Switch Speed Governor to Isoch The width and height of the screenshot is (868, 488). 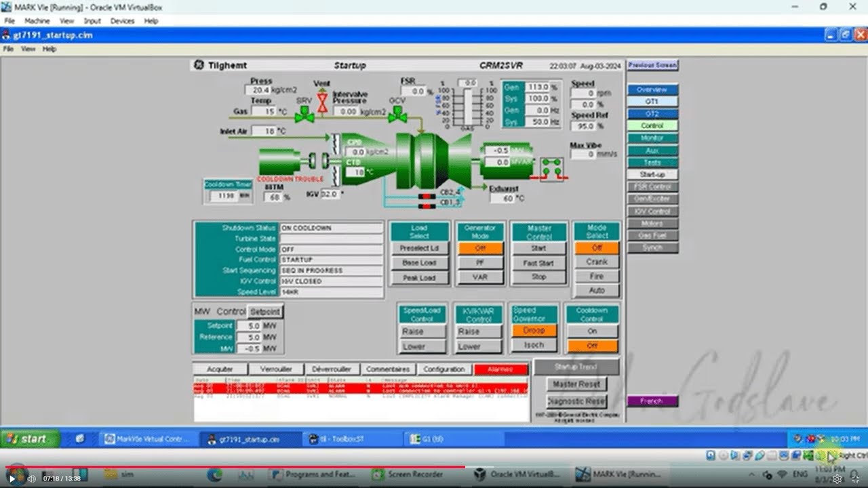[x=534, y=344]
